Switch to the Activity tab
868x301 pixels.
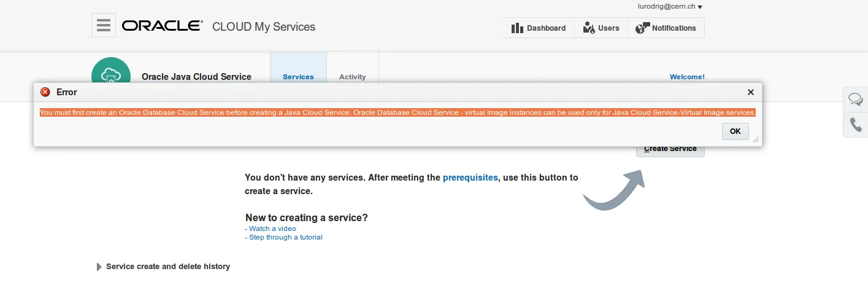tap(352, 77)
